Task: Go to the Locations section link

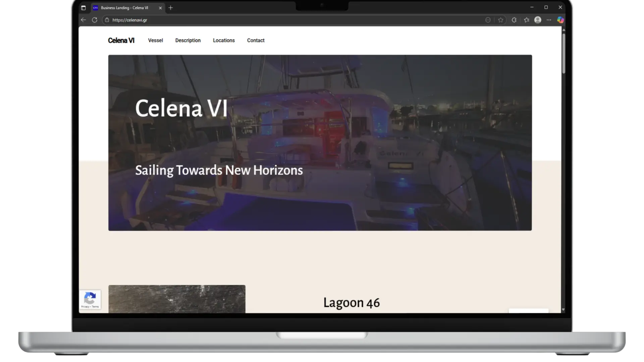Action: [x=224, y=40]
